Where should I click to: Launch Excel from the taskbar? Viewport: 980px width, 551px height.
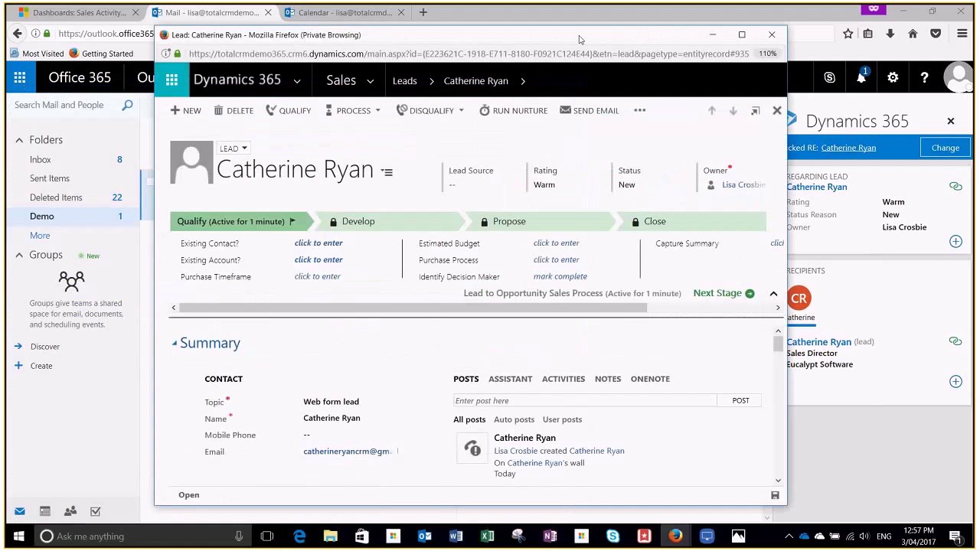pyautogui.click(x=487, y=536)
